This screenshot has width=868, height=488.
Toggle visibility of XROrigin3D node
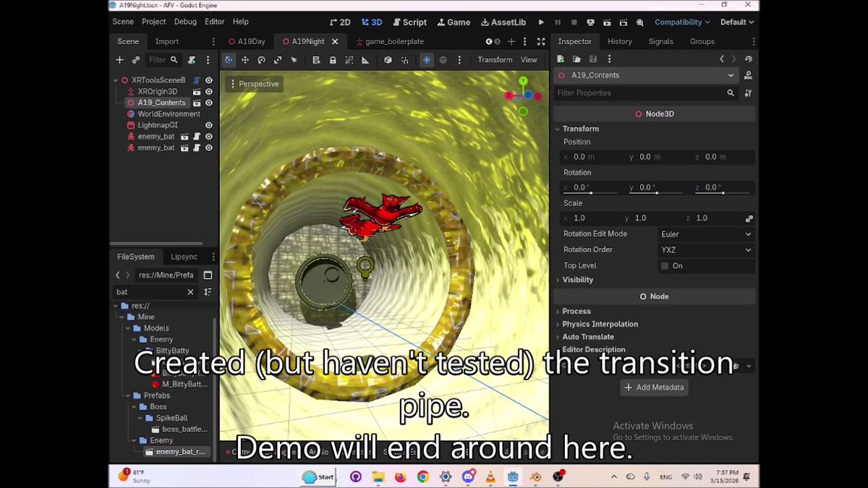[208, 92]
